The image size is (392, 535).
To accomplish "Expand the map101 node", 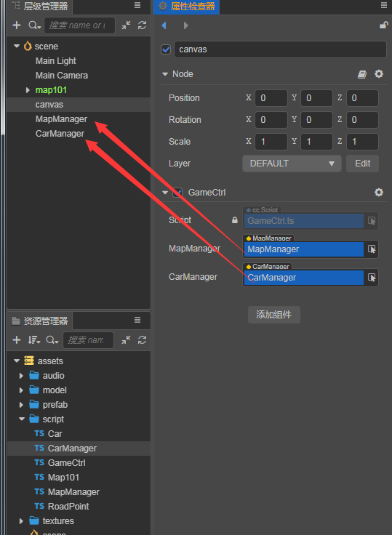I will (28, 90).
